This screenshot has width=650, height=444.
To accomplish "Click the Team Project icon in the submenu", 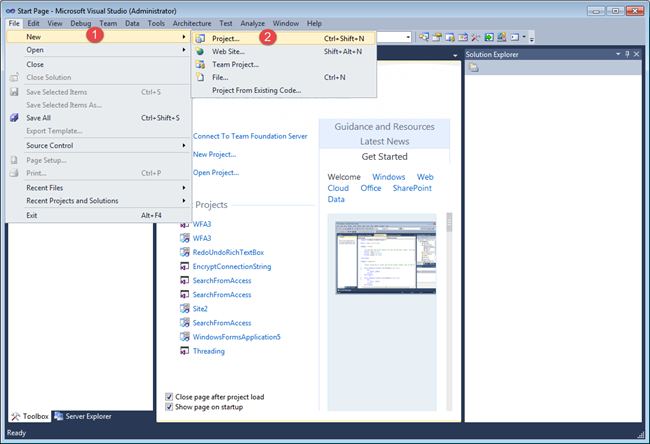I will [x=200, y=64].
